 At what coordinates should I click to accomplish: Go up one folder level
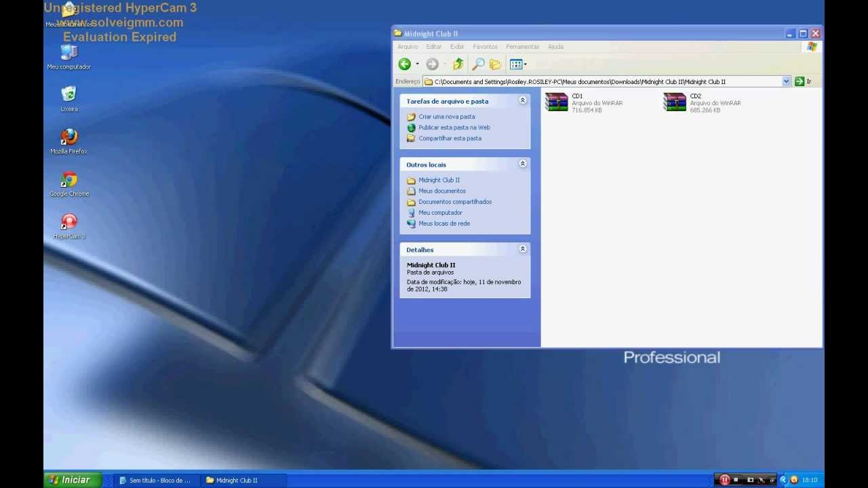(x=458, y=64)
